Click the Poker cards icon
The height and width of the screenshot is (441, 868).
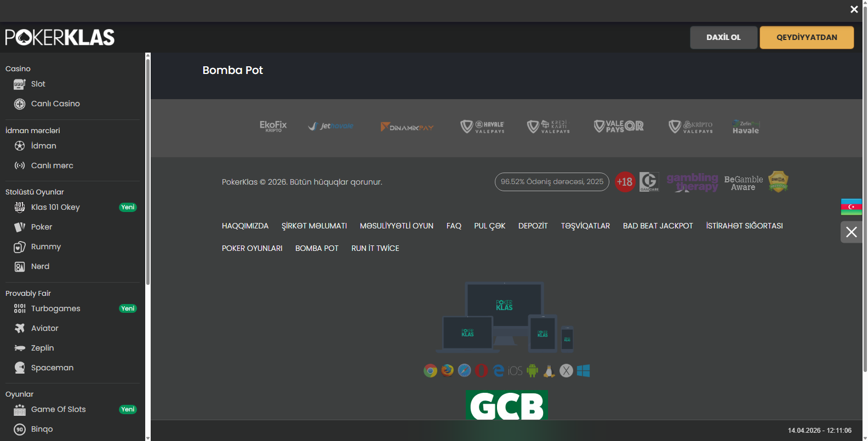point(20,227)
